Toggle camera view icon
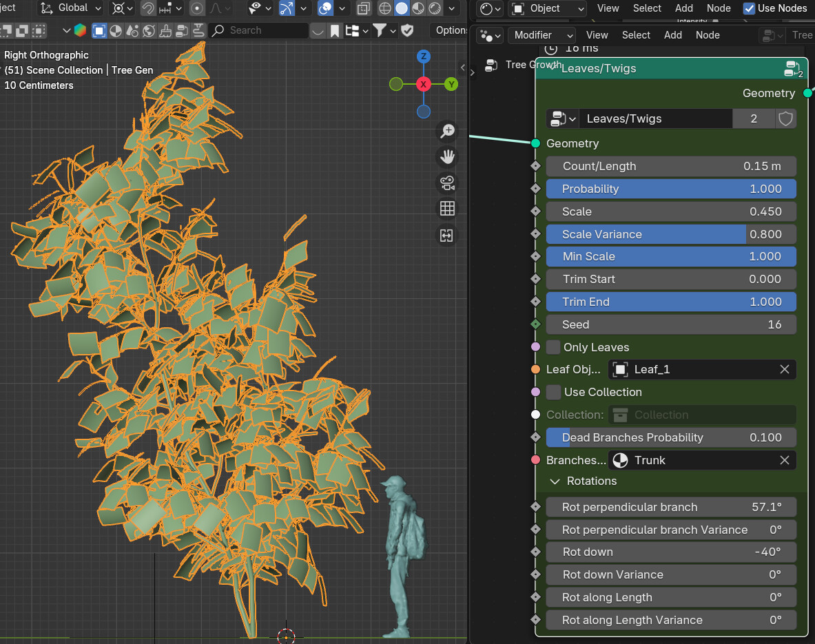 pos(448,183)
